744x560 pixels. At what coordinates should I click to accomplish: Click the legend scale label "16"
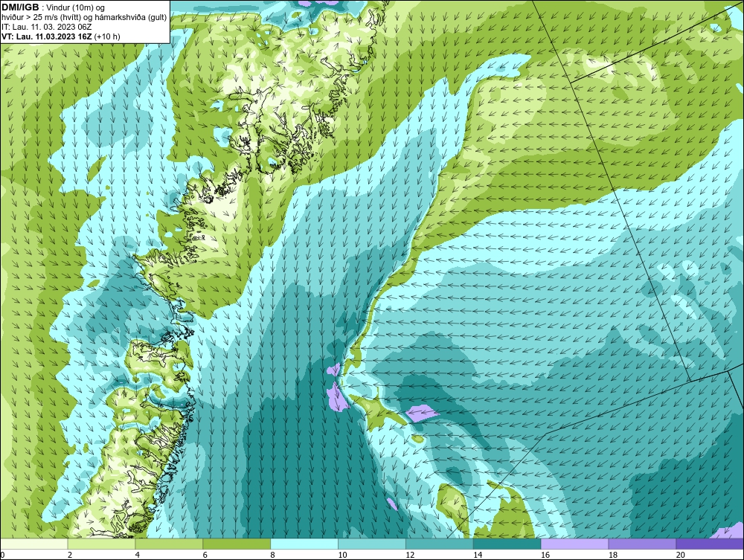[x=545, y=555]
